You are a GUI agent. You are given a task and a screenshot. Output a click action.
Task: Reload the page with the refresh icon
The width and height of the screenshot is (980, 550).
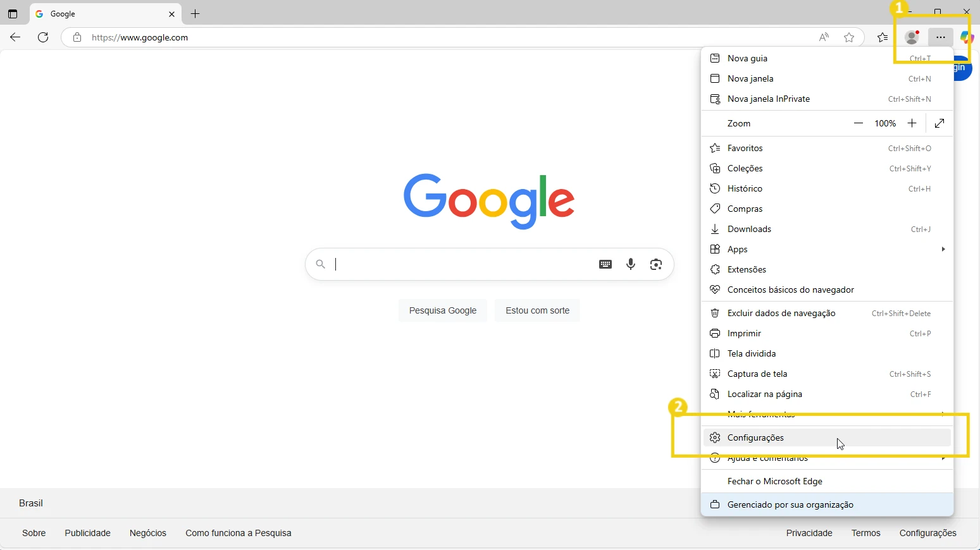click(x=43, y=37)
